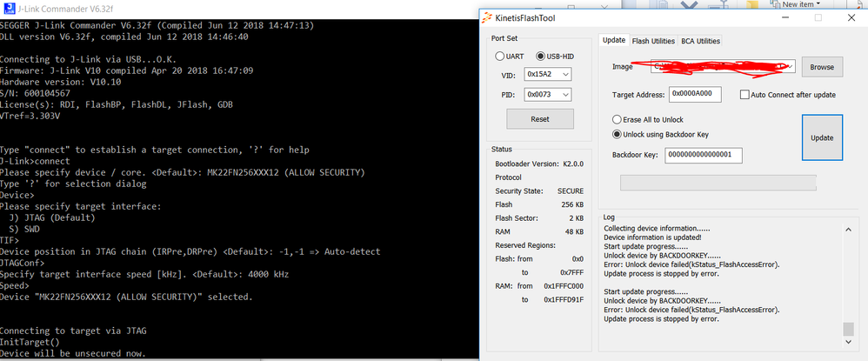868x361 pixels.
Task: Click the 'Security State: SECURE' status row
Action: click(x=539, y=191)
